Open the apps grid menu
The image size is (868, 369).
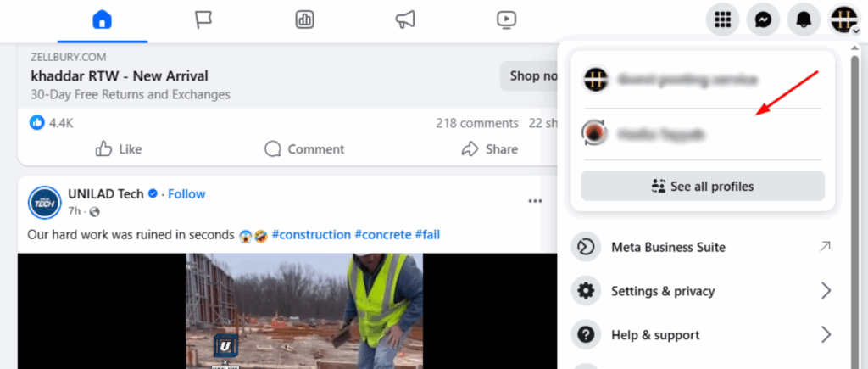click(722, 20)
